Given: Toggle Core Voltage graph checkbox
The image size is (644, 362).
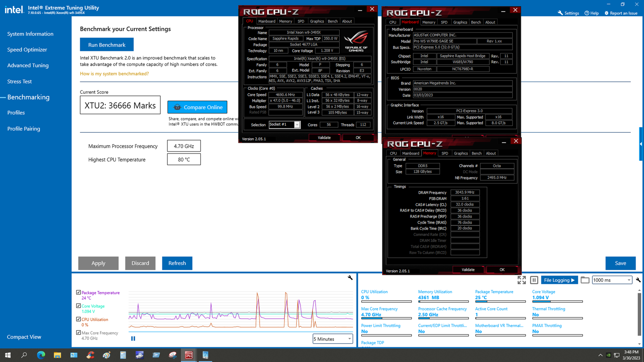Looking at the screenshot, I should 78,306.
